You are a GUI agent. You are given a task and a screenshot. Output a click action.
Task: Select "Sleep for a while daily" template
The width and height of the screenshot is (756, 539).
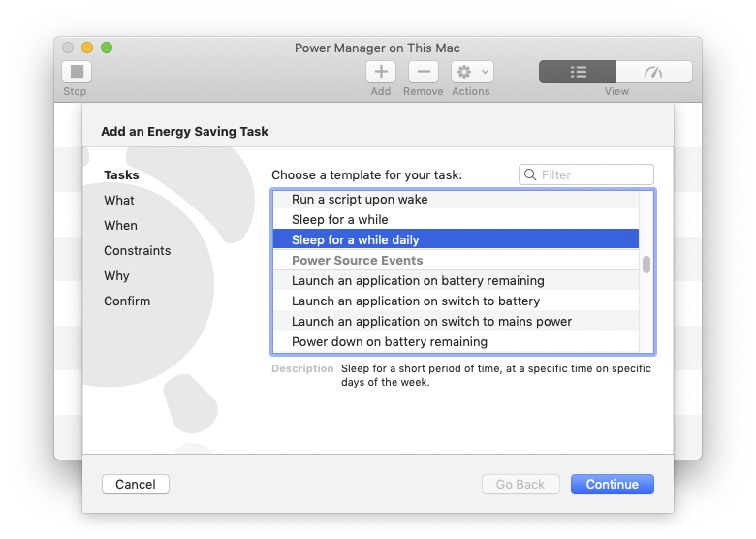pyautogui.click(x=456, y=239)
